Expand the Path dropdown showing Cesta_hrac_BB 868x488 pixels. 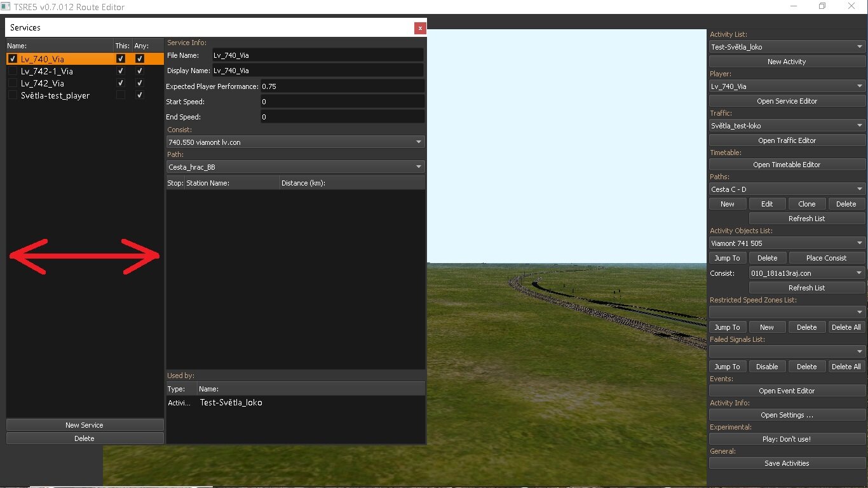tap(295, 167)
